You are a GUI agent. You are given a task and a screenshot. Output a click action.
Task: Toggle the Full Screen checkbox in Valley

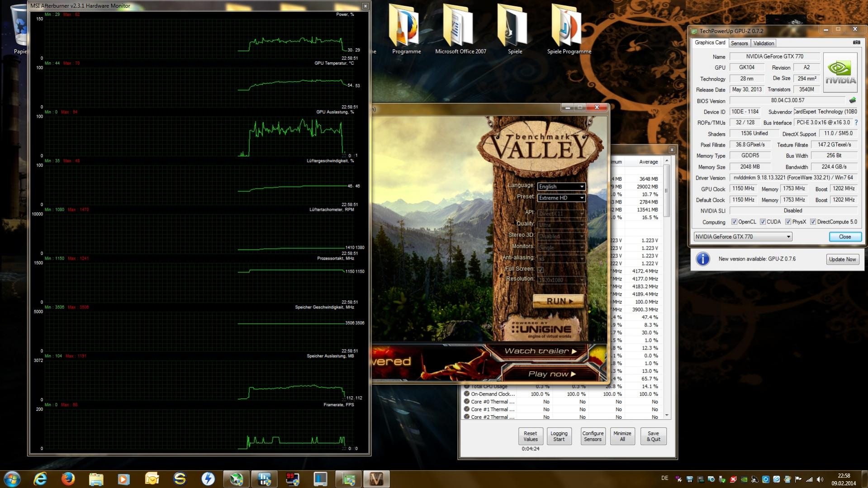point(540,270)
